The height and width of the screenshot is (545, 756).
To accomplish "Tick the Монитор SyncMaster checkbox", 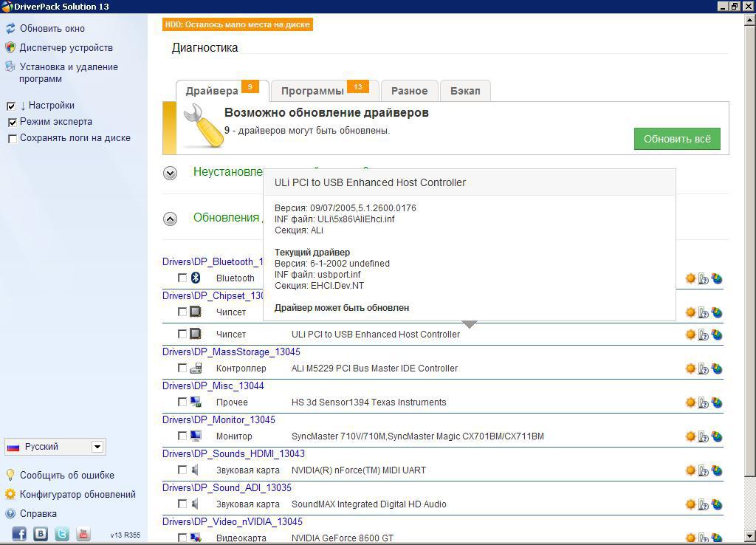I will pos(182,436).
